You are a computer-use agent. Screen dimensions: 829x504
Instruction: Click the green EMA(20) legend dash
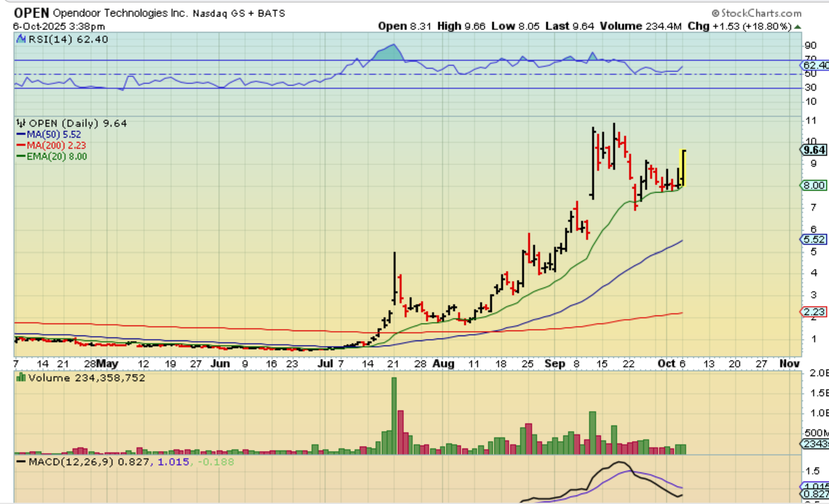(x=21, y=156)
